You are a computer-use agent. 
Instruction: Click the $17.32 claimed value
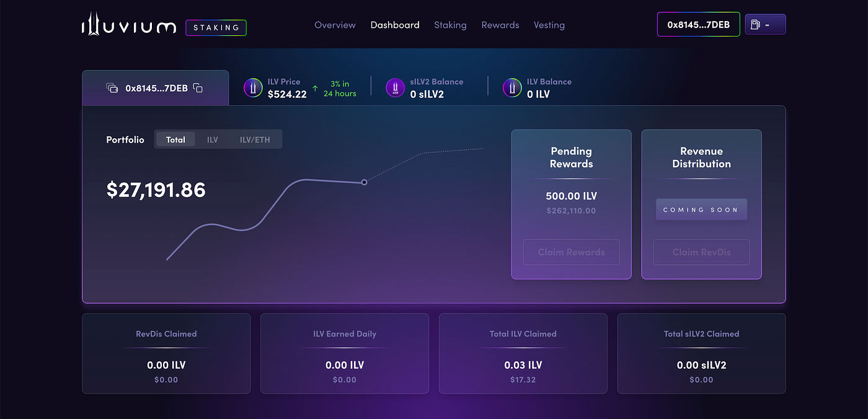point(523,379)
